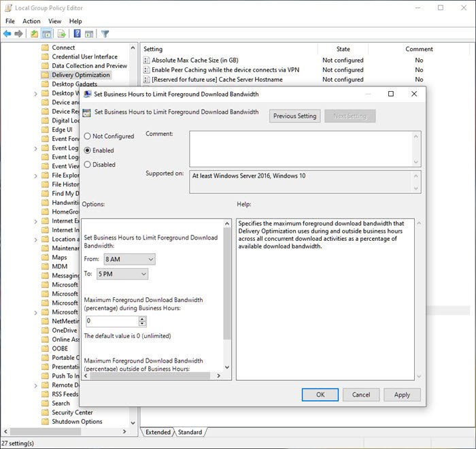
Task: Click OK to save the policy
Action: [x=320, y=395]
